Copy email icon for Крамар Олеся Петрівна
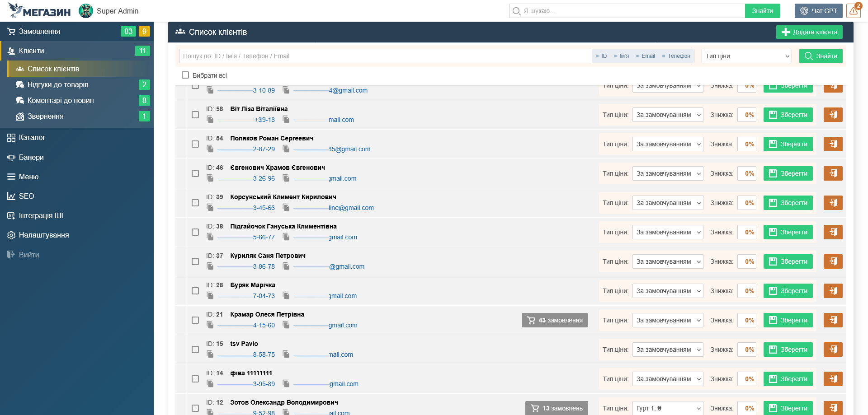Viewport: 868px width, 415px height. click(x=286, y=325)
